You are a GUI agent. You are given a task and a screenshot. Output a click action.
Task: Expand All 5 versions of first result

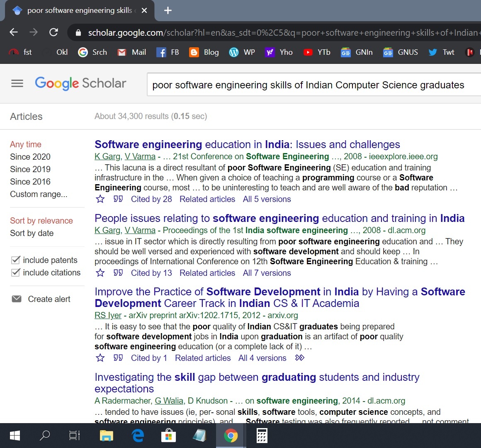pyautogui.click(x=267, y=199)
